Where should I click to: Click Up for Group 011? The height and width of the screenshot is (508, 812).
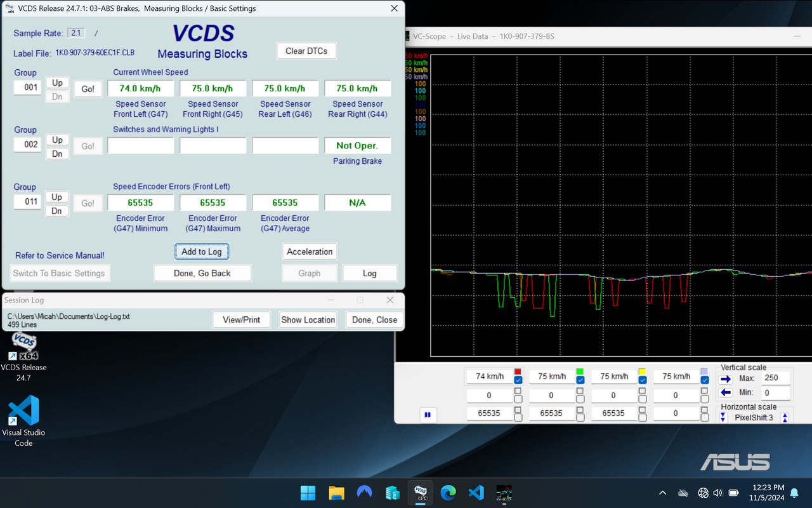[x=57, y=197]
